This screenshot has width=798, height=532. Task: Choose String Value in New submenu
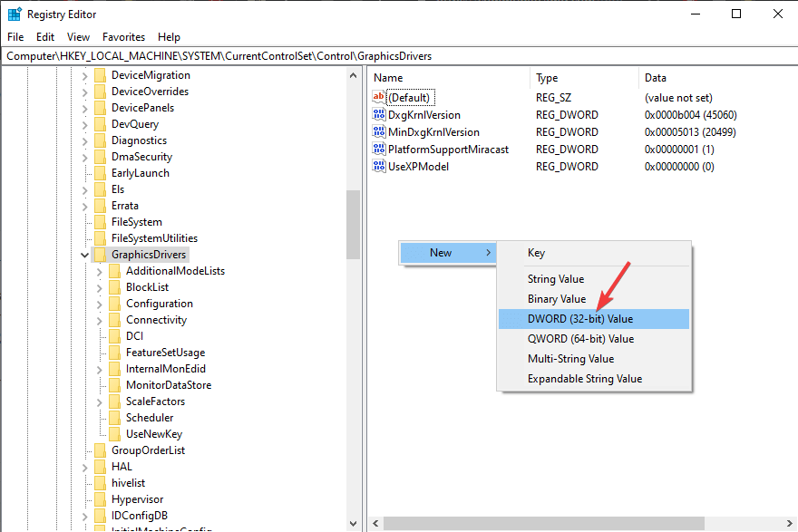[593, 279]
